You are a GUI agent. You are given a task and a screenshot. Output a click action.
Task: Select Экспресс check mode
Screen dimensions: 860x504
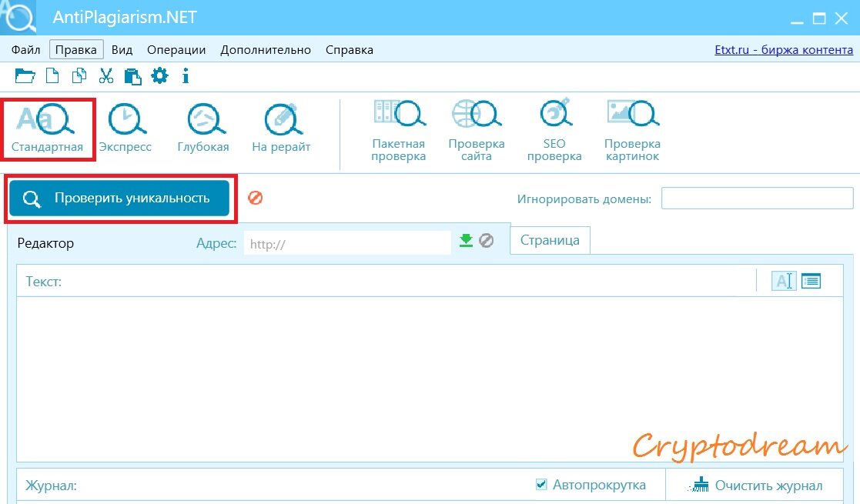click(x=125, y=129)
